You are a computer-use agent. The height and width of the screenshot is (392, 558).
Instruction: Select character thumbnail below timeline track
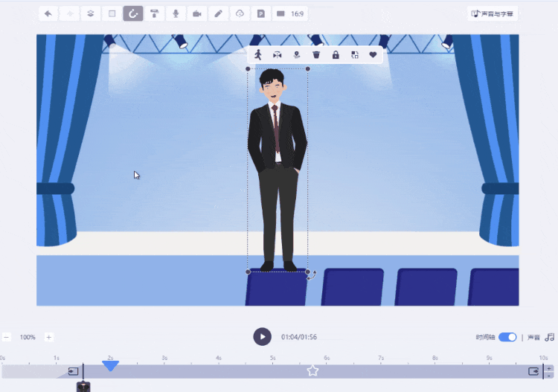(x=83, y=387)
